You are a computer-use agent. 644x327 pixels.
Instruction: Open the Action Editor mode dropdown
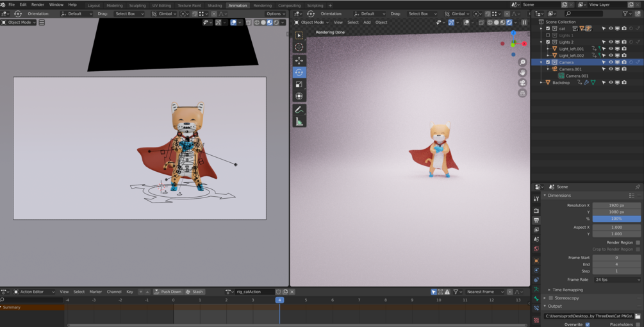(x=35, y=292)
